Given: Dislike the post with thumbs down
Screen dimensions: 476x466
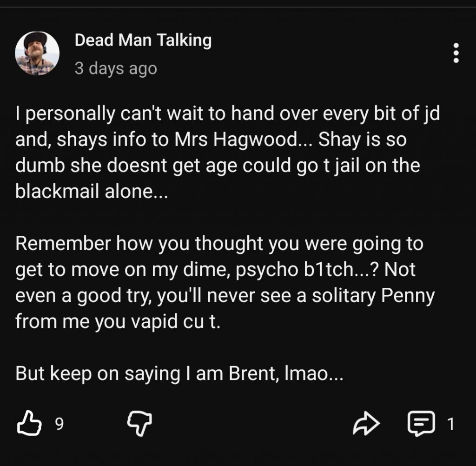Looking at the screenshot, I should click(x=140, y=423).
